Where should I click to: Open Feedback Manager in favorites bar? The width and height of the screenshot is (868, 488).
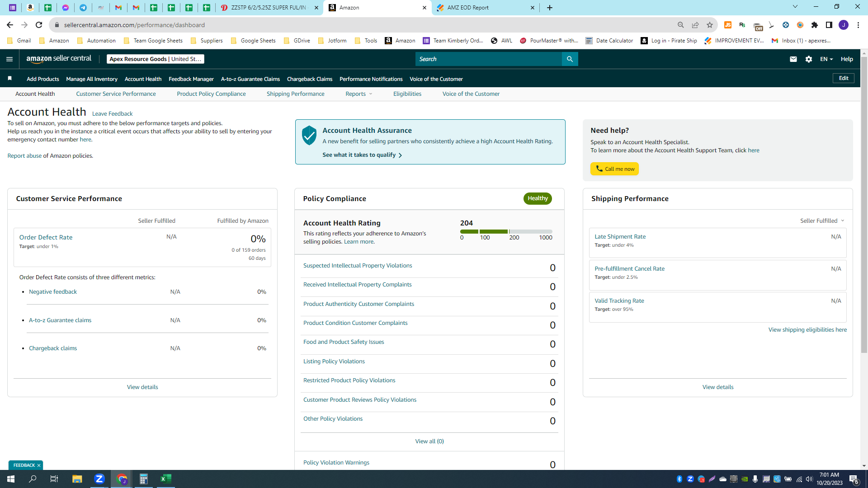(191, 79)
